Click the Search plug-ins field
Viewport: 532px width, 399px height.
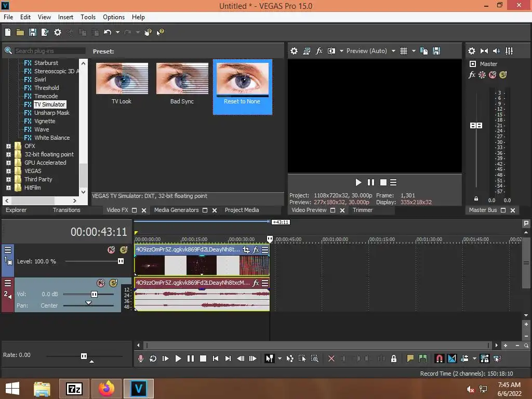(x=49, y=51)
